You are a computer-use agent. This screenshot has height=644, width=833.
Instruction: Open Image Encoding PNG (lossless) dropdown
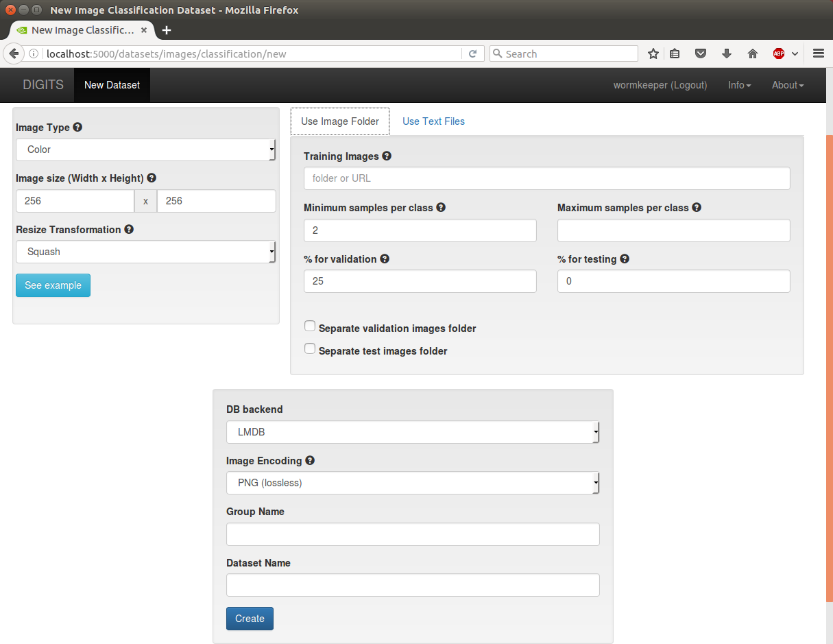pos(413,483)
